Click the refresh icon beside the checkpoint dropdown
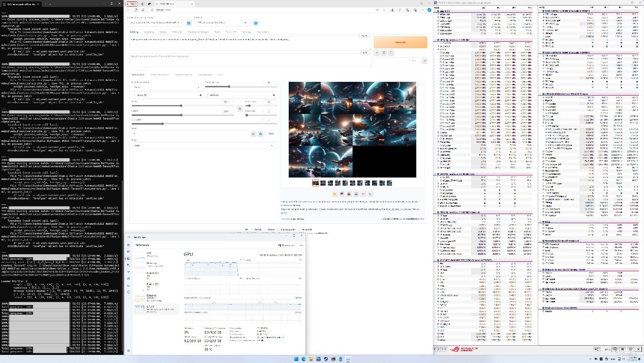 point(189,23)
